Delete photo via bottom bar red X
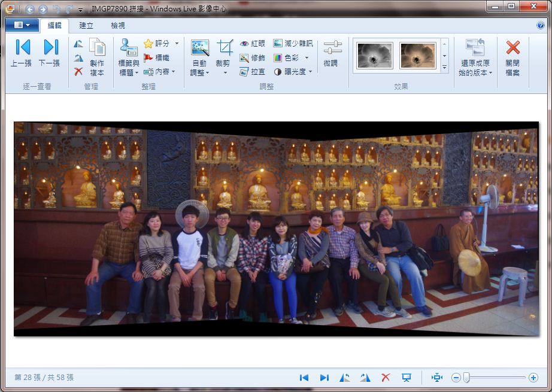 coord(386,378)
